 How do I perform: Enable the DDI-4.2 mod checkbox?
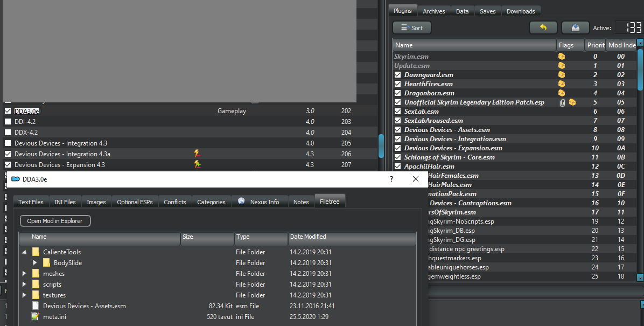click(x=8, y=121)
